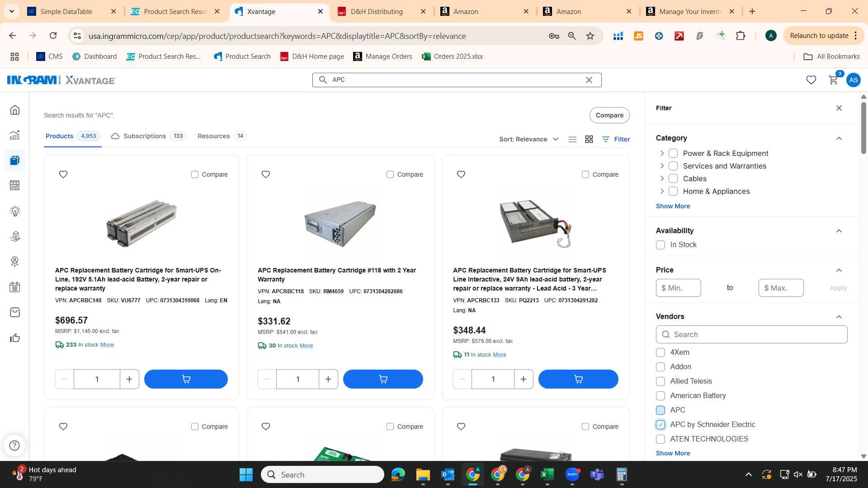Image resolution: width=868 pixels, height=488 pixels.
Task: Click the Filter toggle link
Action: [x=616, y=139]
